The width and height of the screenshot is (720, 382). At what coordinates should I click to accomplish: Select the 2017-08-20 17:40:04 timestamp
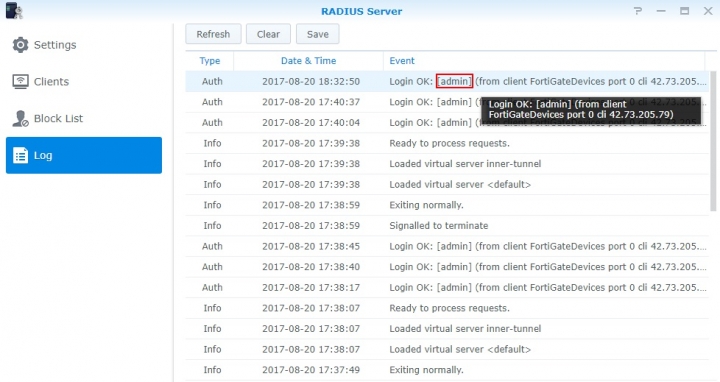tap(311, 123)
